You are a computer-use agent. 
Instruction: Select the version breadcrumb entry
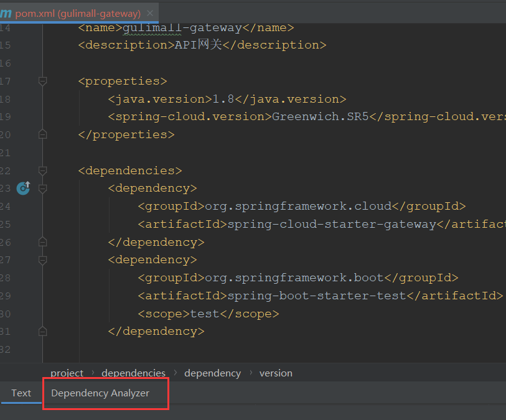click(x=276, y=373)
